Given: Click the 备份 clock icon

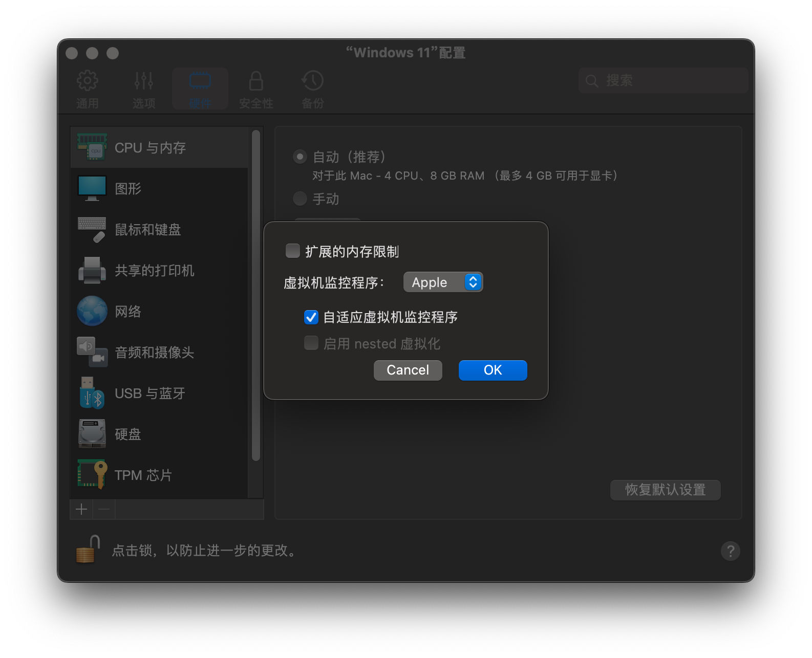Looking at the screenshot, I should 313,80.
